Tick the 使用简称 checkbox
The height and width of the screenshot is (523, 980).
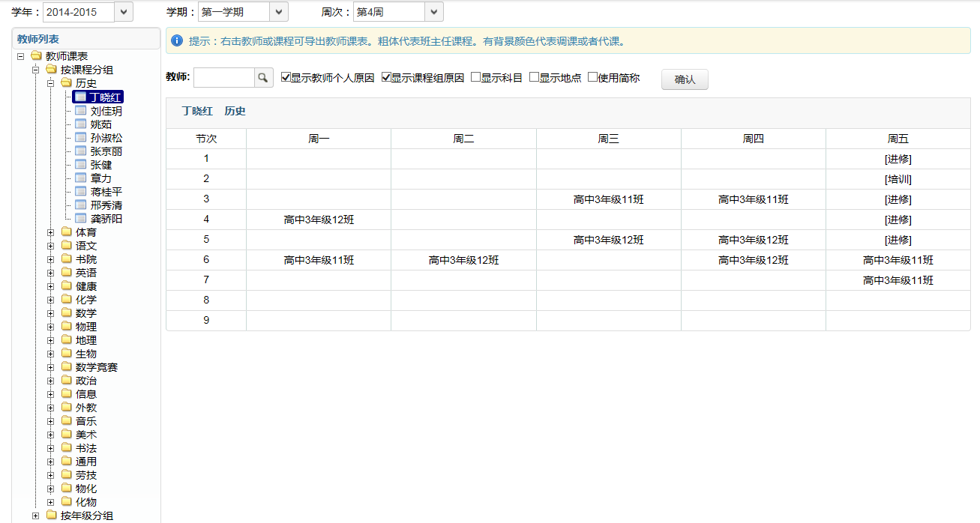592,77
